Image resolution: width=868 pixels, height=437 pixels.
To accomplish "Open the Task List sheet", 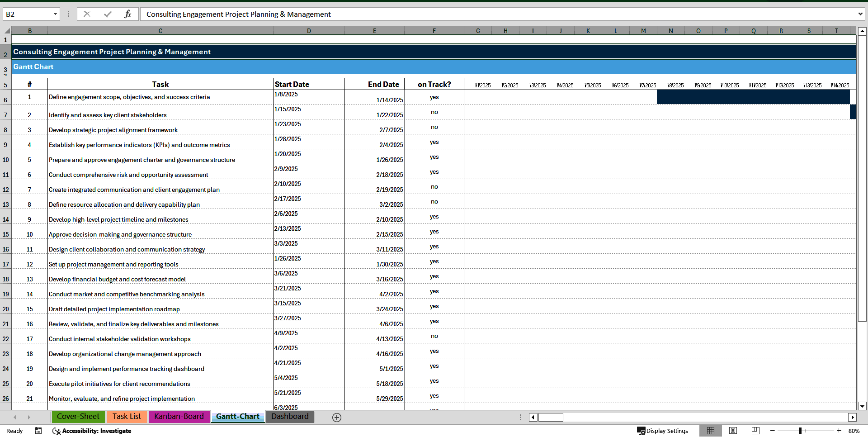I will tap(127, 417).
